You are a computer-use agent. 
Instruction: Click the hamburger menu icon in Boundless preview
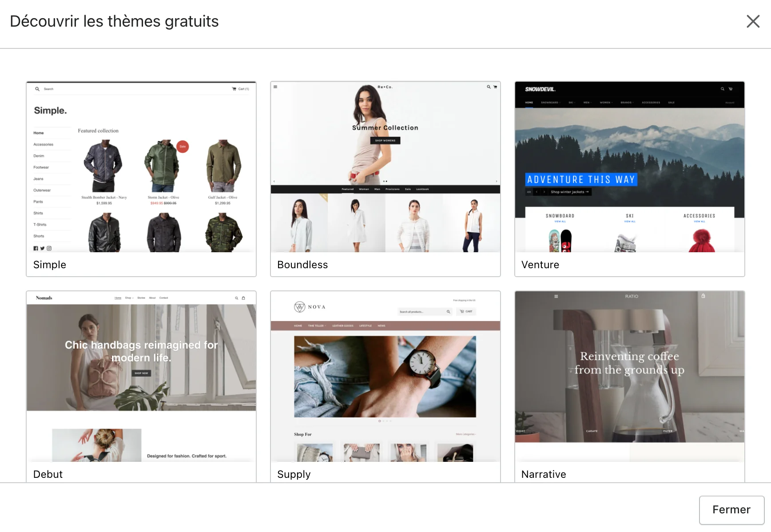(275, 87)
